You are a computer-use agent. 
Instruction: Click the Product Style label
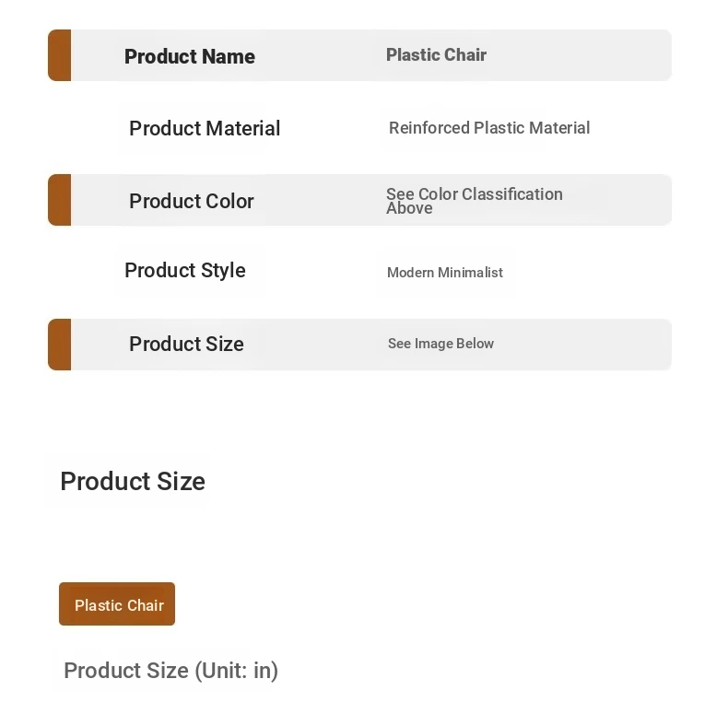click(x=184, y=270)
